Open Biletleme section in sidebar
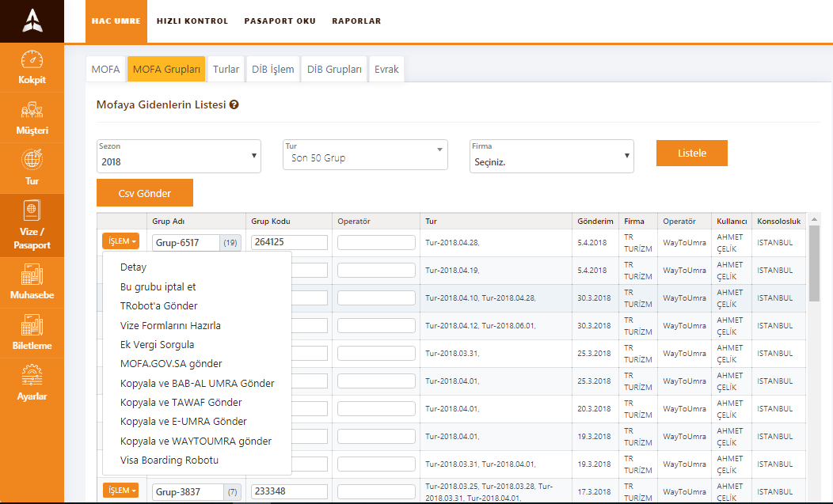 coord(32,333)
